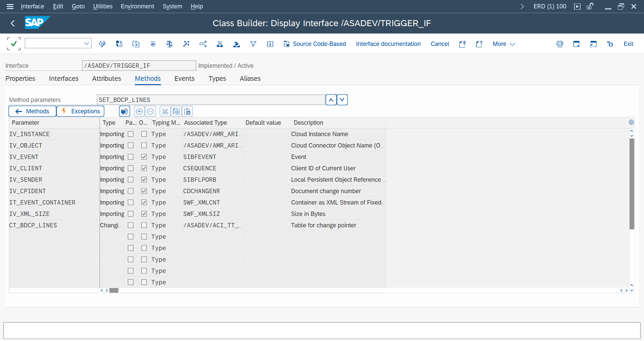644x341 pixels.
Task: Click the Navigation Window icon in toolbar
Action: (236, 44)
